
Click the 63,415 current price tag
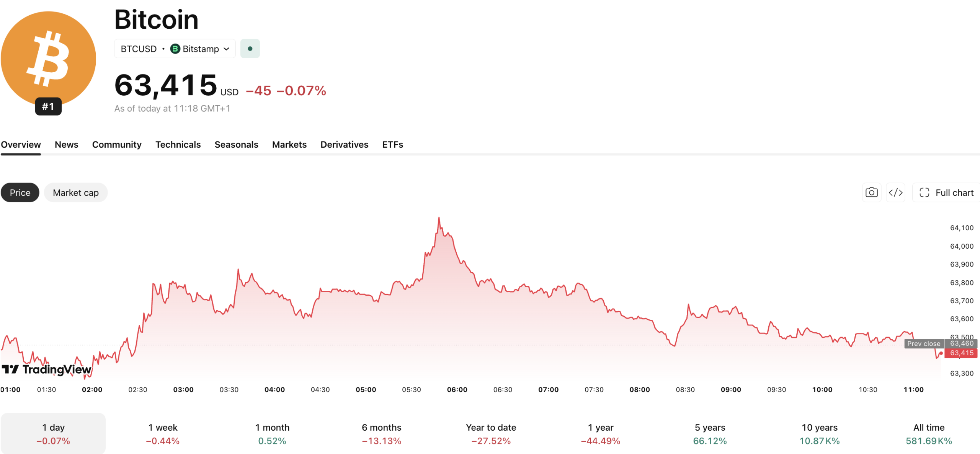click(961, 353)
